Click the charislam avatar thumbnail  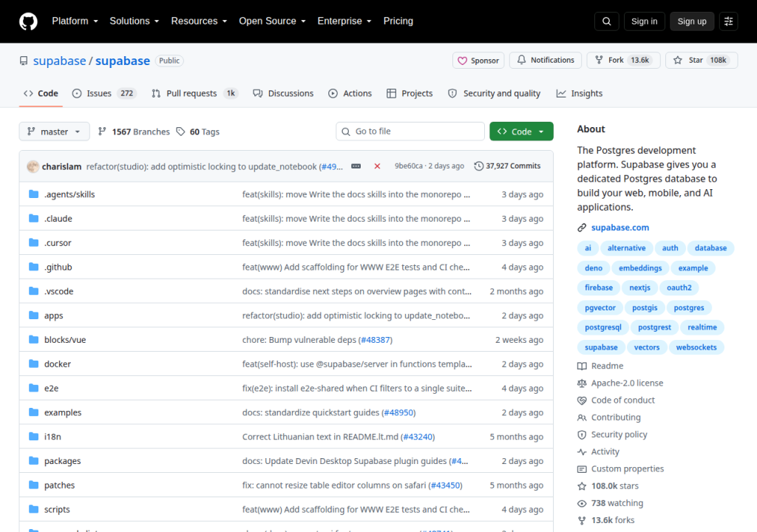(x=33, y=166)
